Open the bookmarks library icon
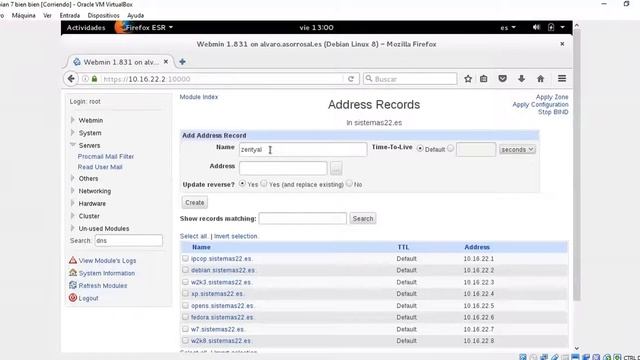640x360 pixels. coord(484,79)
